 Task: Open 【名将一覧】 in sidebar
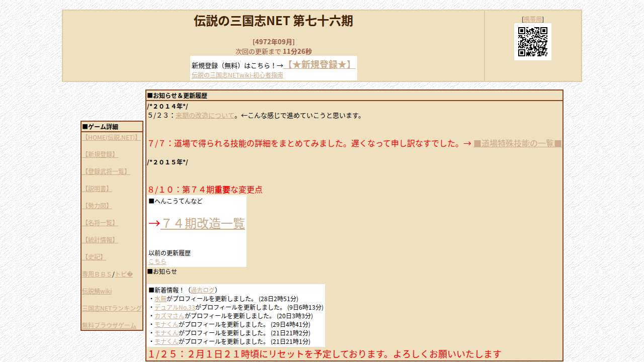click(100, 223)
